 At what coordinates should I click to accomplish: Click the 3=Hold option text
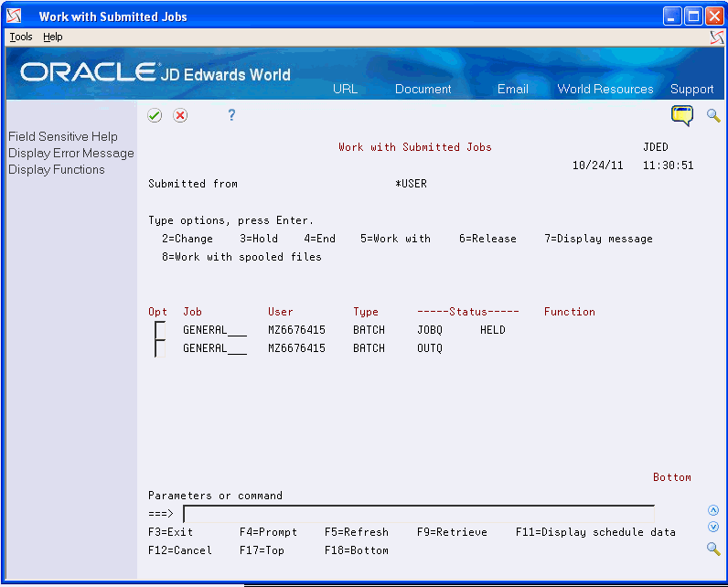pos(259,239)
